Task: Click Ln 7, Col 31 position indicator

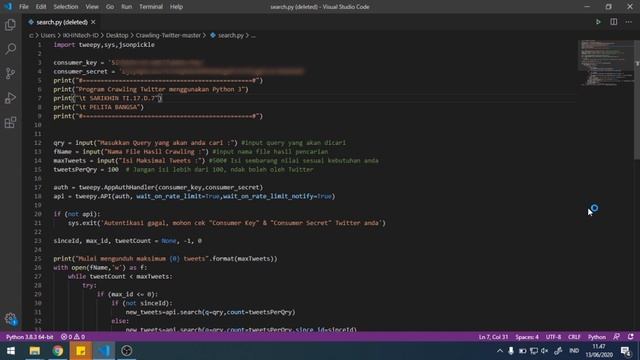Action: pyautogui.click(x=493, y=337)
